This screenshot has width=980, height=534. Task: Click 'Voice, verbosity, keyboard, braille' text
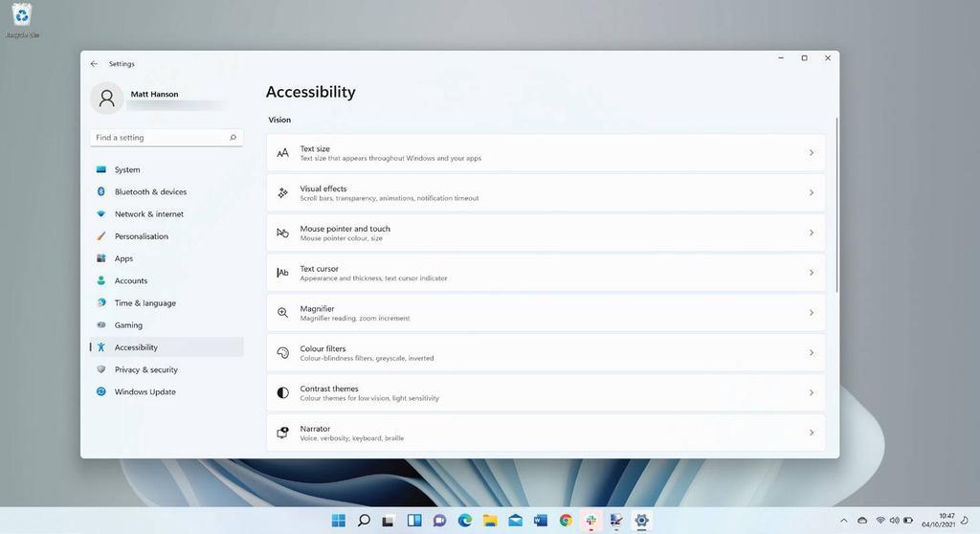[352, 438]
